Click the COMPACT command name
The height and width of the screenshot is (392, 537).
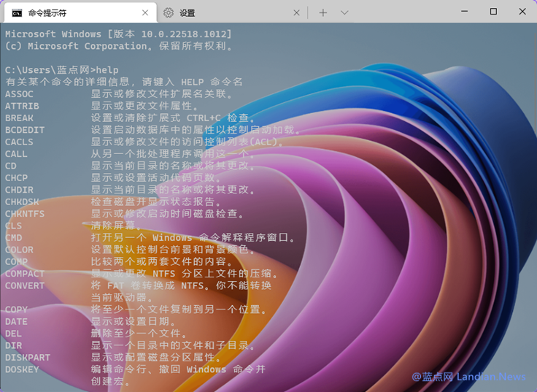[x=25, y=274]
